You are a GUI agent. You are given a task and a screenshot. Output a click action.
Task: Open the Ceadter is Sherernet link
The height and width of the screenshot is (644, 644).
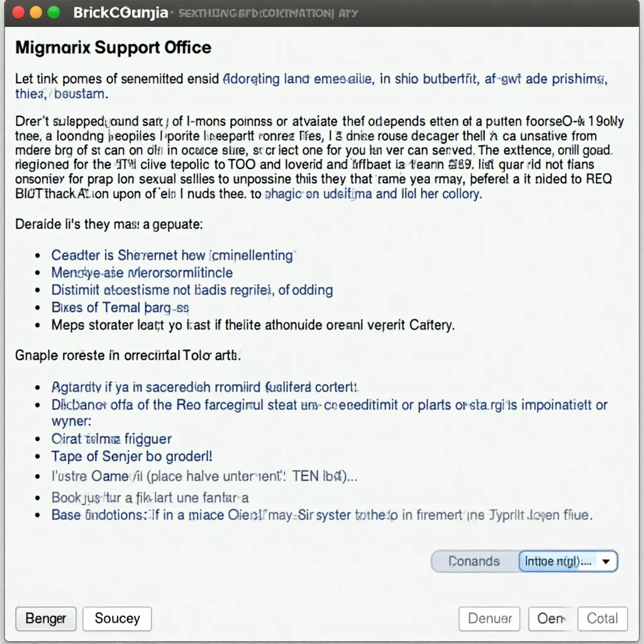[172, 255]
